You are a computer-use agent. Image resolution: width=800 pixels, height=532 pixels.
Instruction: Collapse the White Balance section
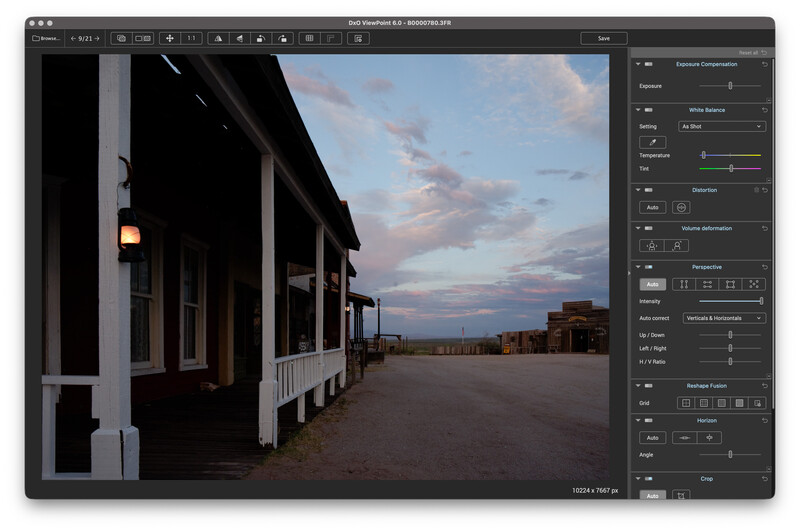[x=638, y=110]
